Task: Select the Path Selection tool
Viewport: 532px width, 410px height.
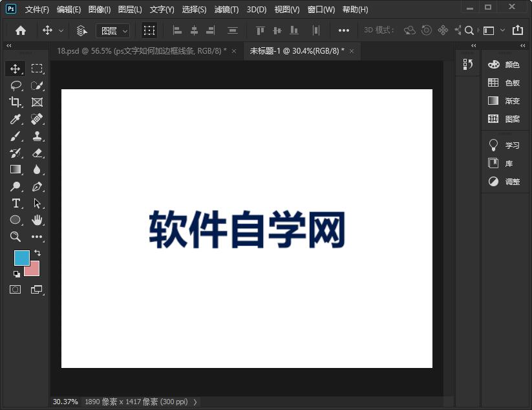Action: click(x=37, y=203)
